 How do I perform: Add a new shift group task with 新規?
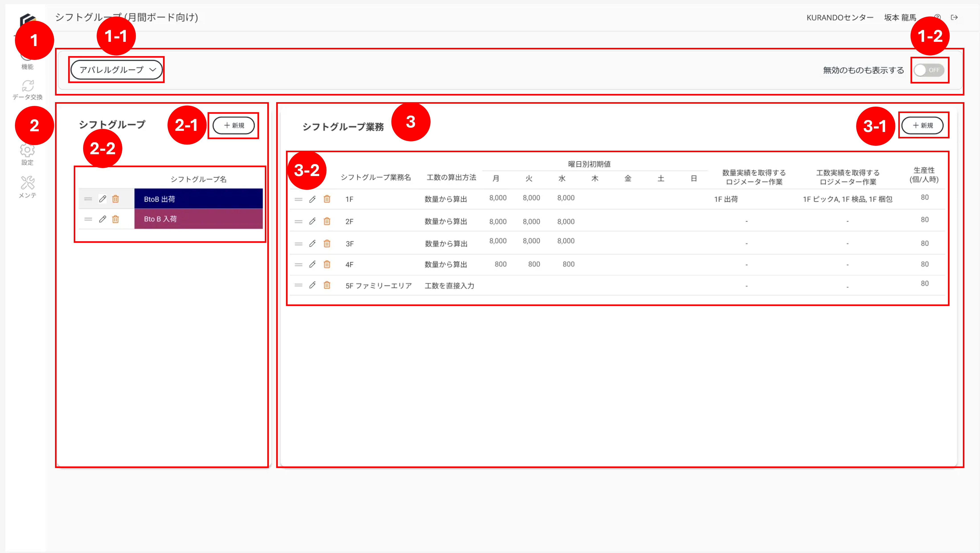tap(923, 126)
